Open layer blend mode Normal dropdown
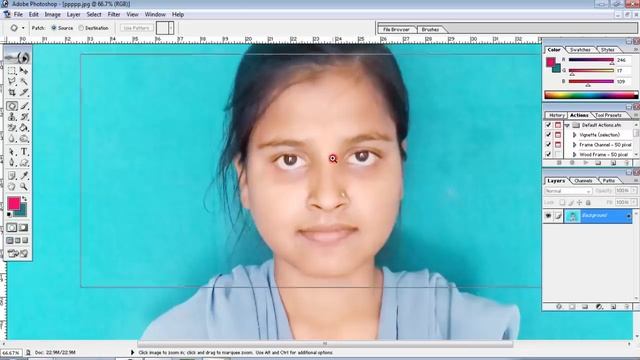The height and width of the screenshot is (360, 640). click(568, 191)
